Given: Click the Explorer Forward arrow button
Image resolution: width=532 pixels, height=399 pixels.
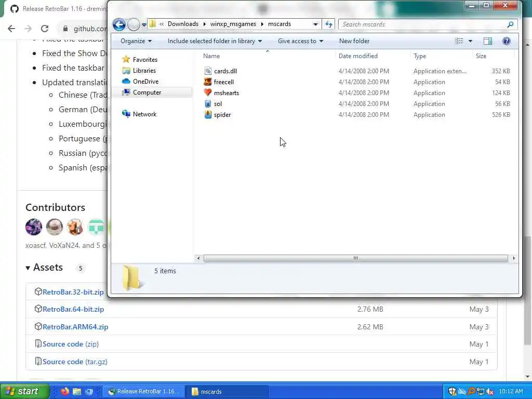Looking at the screenshot, I should click(134, 24).
